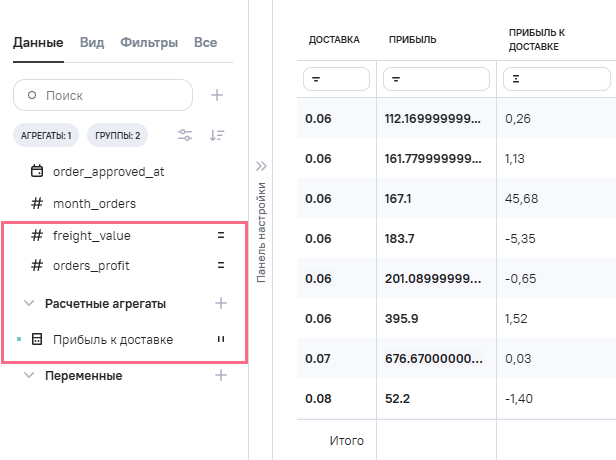
Task: Add a new variable via Переменные plus icon
Action: pos(221,376)
